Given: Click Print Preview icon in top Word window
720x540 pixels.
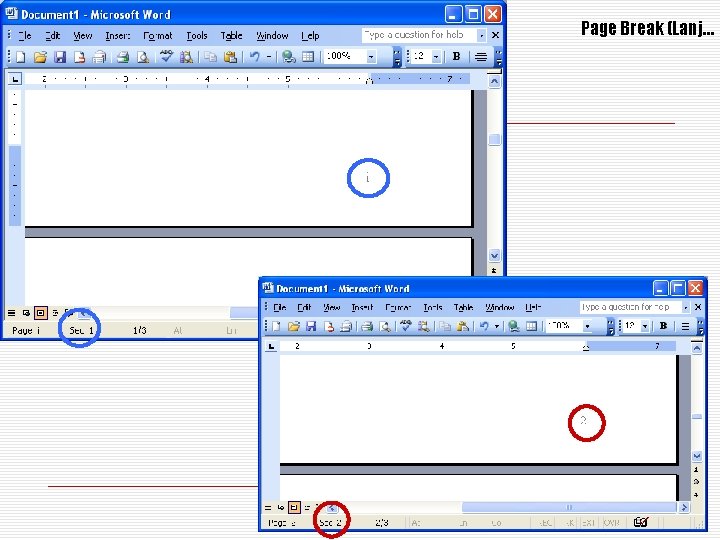Looking at the screenshot, I should (x=143, y=57).
